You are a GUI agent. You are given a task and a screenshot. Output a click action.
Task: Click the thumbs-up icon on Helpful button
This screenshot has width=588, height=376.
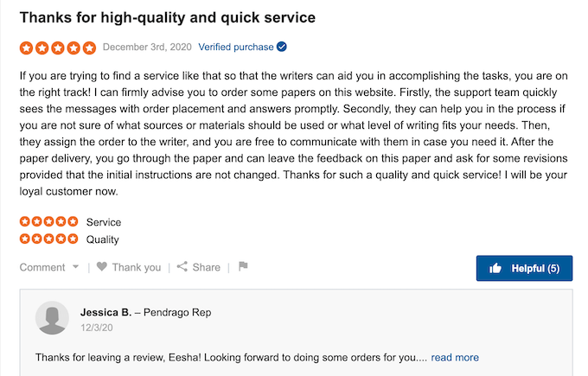pyautogui.click(x=496, y=269)
